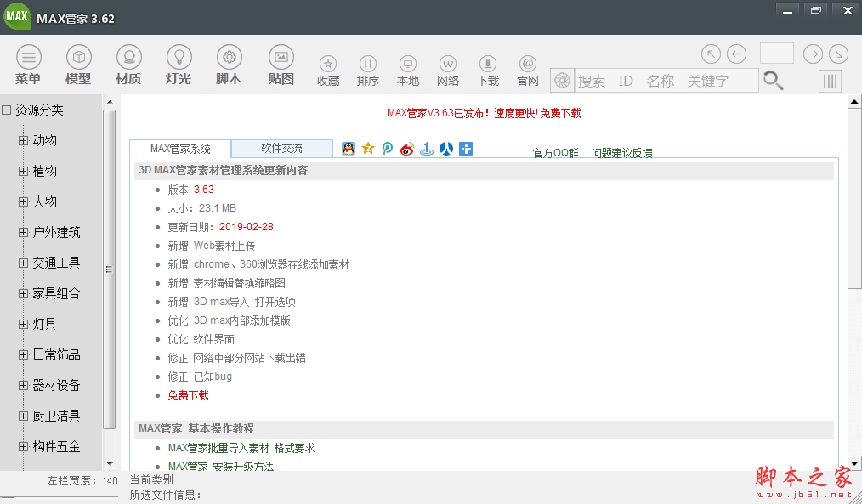Expand the 交通工具 category node
This screenshot has width=862, height=504.
pos(23,263)
